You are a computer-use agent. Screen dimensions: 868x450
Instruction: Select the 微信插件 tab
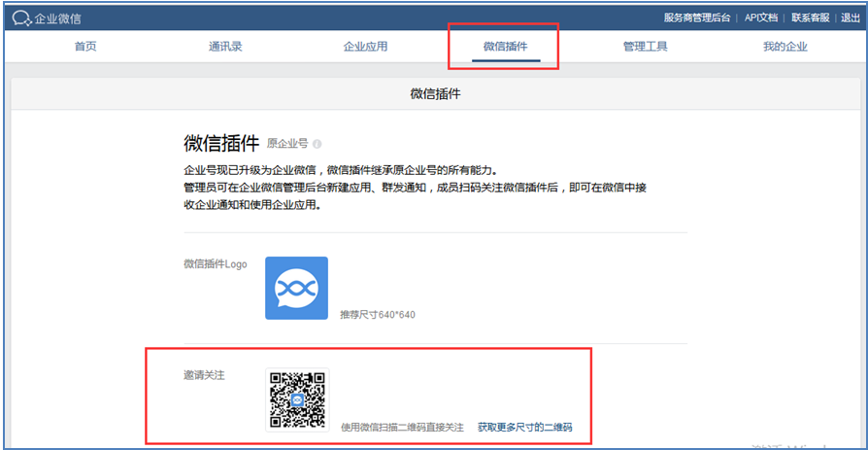tap(505, 47)
